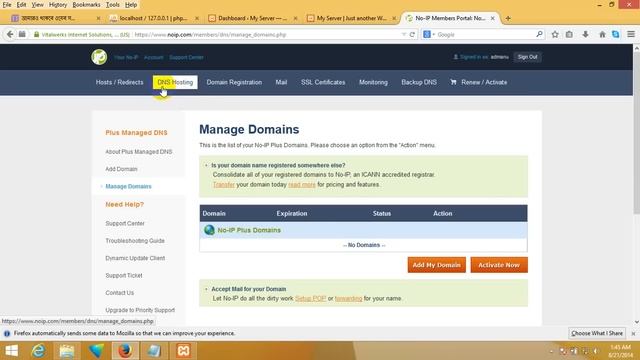Close the No-IP Members Portal tab
This screenshot has width=640, height=360.
[x=493, y=18]
